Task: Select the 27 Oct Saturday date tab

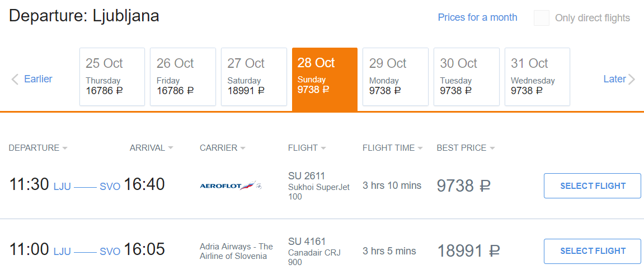Action: pyautogui.click(x=254, y=77)
